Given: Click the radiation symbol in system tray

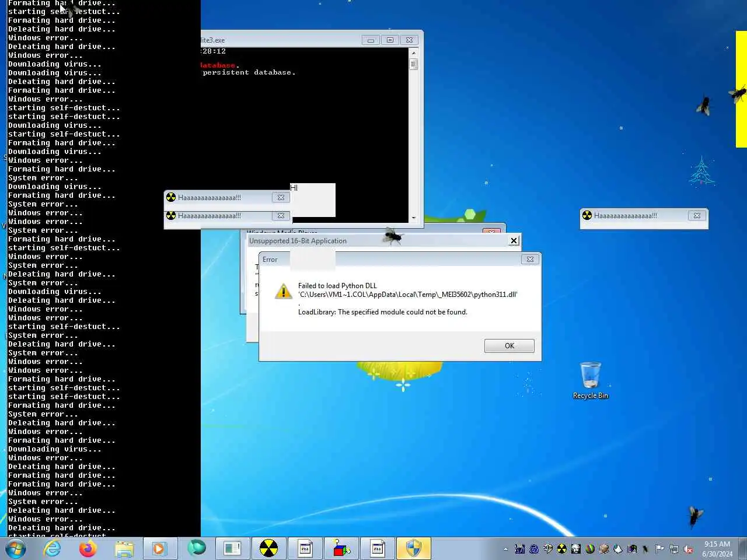Looking at the screenshot, I should pos(561,549).
